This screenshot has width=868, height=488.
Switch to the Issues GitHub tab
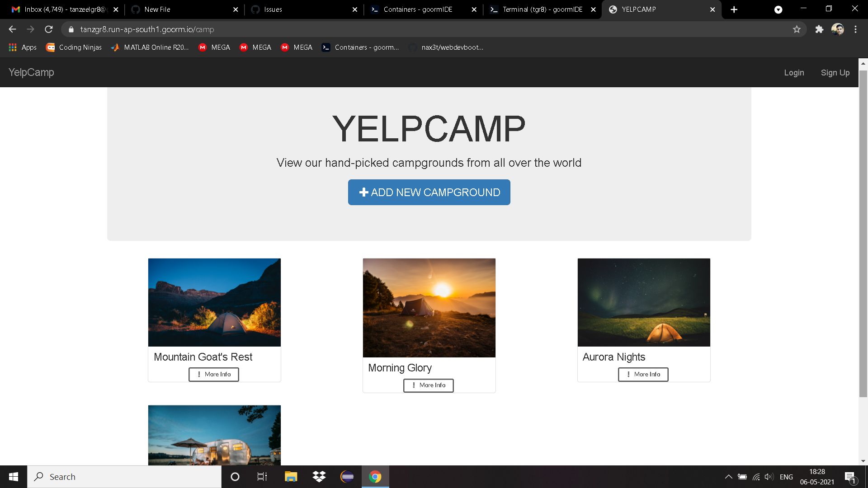coord(274,9)
